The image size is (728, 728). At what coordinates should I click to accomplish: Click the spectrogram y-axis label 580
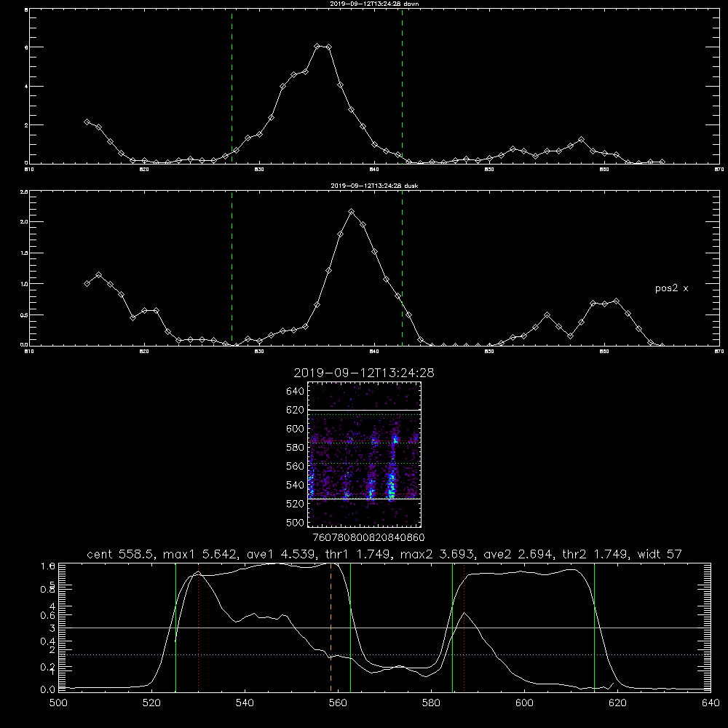click(x=296, y=448)
